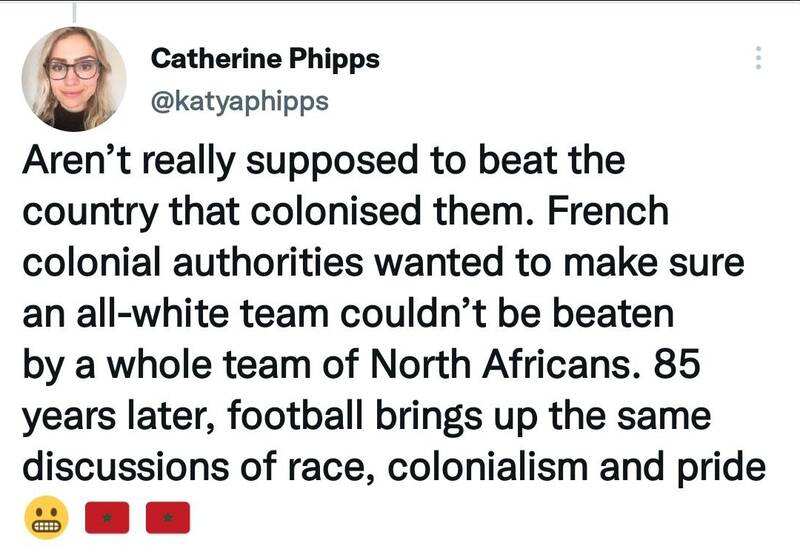Click the author's profile photo
Image resolution: width=800 pixels, height=552 pixels.
(74, 78)
